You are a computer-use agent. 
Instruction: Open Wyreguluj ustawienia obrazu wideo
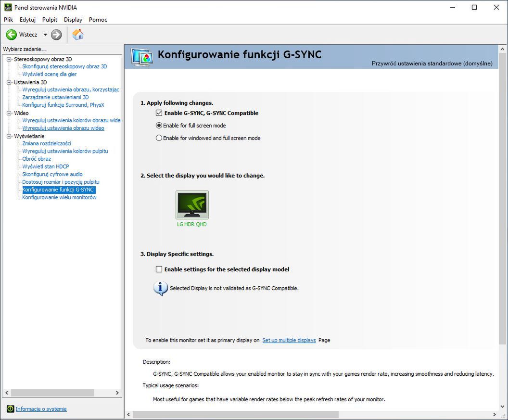click(x=63, y=128)
